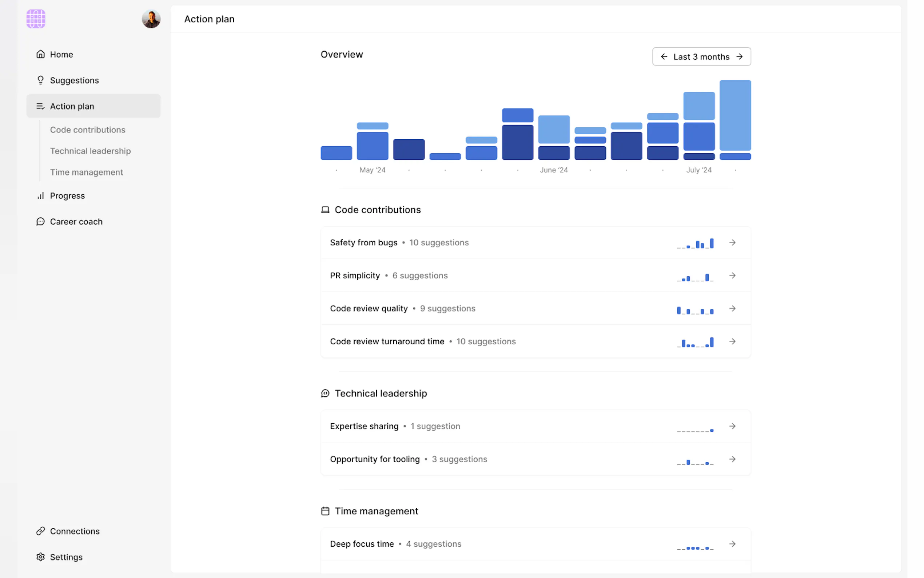Open the Career coach chat
924x578 pixels.
pos(76,222)
